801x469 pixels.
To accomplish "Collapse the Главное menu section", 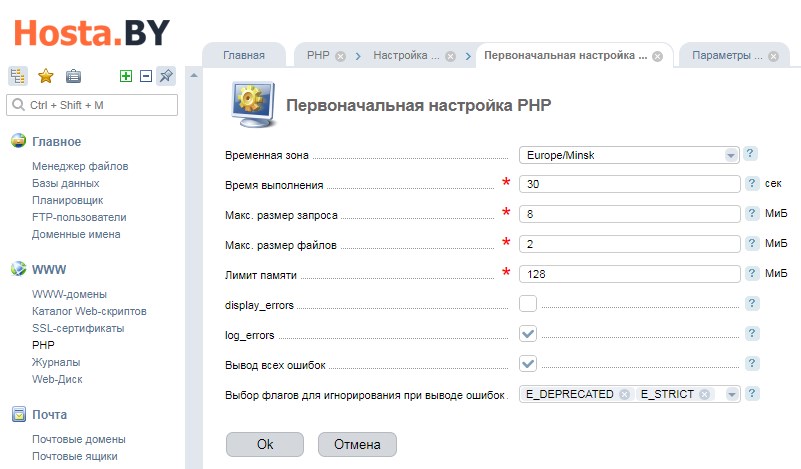I will tap(56, 142).
